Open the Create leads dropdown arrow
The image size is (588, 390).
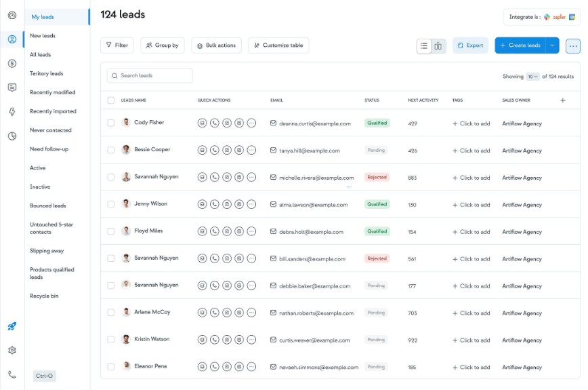click(x=552, y=45)
